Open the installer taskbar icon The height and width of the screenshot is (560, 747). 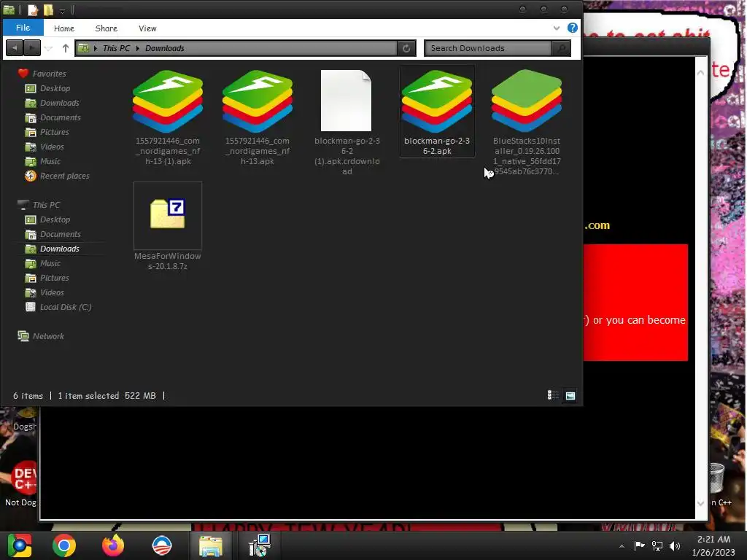click(260, 545)
